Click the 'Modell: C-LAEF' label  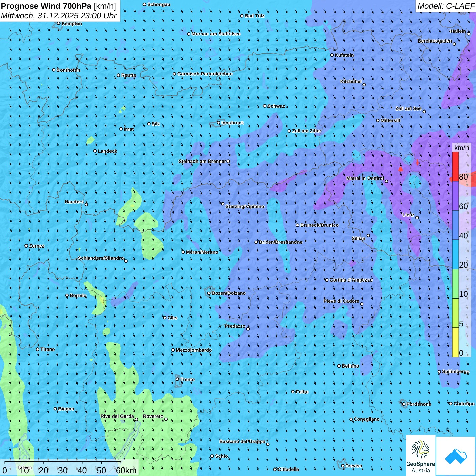coord(446,6)
